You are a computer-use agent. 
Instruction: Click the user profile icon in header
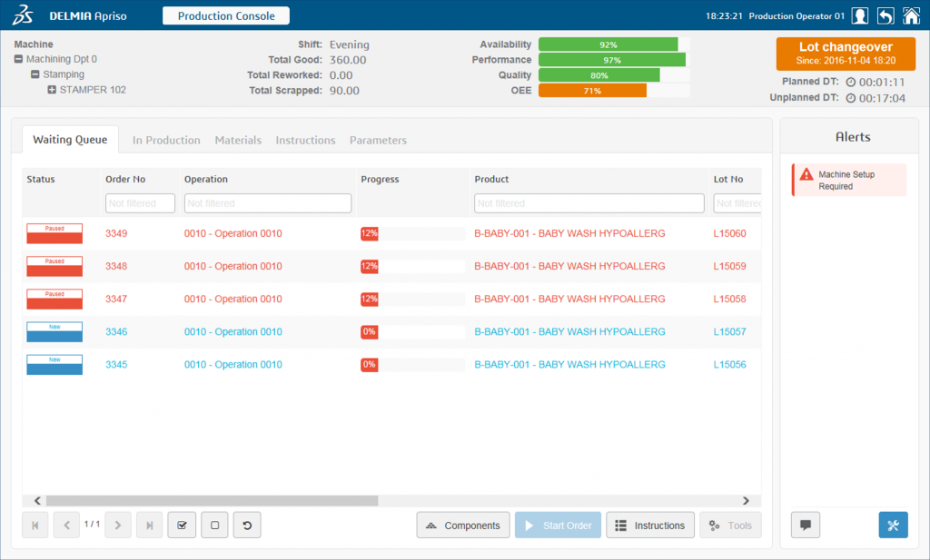click(x=860, y=15)
